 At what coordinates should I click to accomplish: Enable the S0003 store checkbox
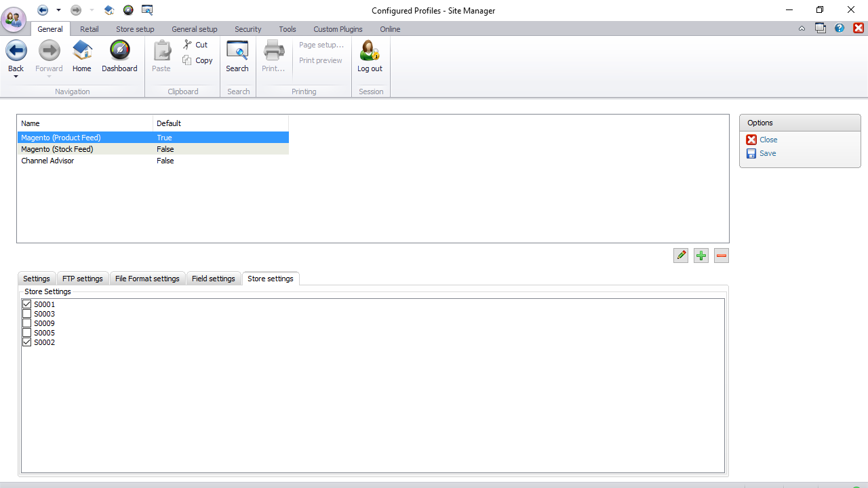(27, 314)
